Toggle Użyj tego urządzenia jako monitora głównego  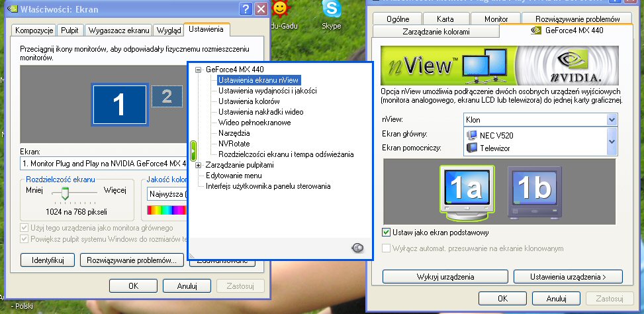pos(24,228)
